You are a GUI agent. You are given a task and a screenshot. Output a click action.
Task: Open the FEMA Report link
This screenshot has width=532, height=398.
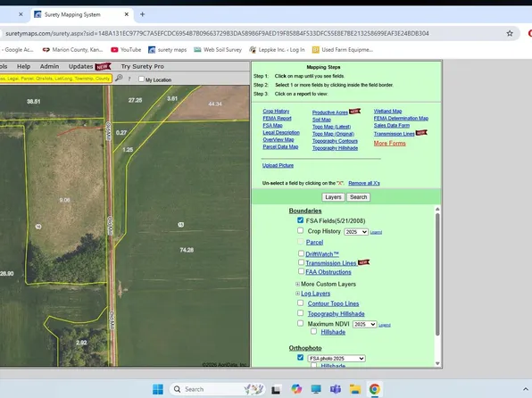[277, 119]
